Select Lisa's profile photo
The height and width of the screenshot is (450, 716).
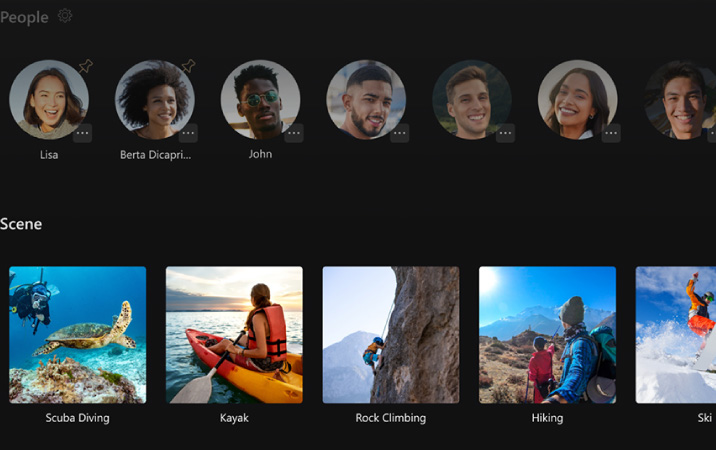(x=49, y=100)
